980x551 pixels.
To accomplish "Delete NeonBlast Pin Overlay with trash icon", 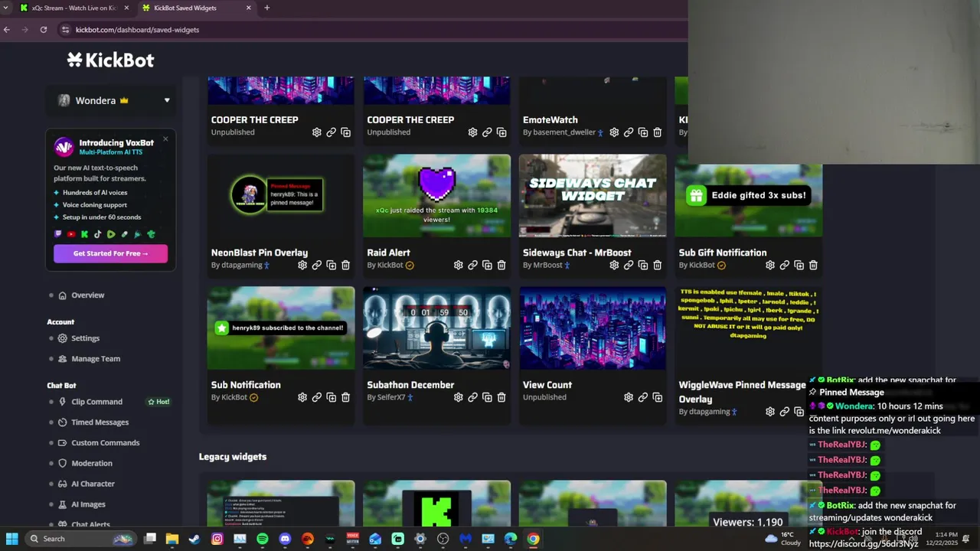I will 345,265.
